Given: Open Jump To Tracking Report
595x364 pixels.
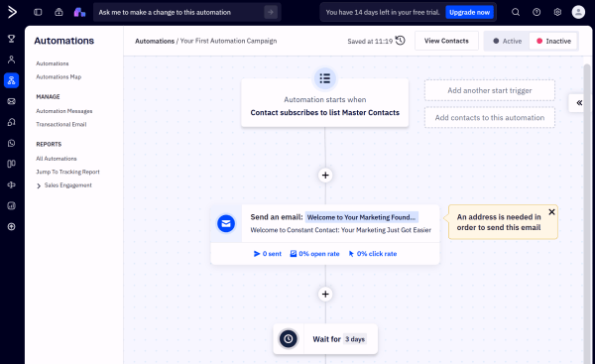Looking at the screenshot, I should [67, 172].
